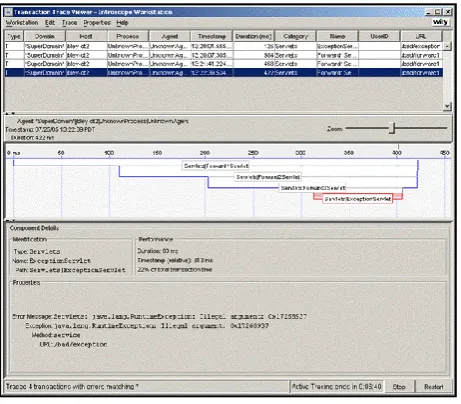Click the Active Tracing ends in status field
This screenshot has height=404, width=461.
point(336,387)
